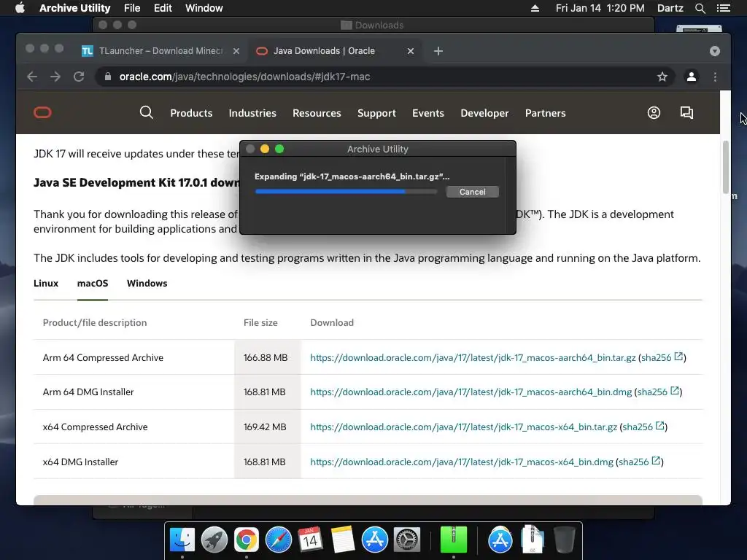Open the Industries navigation menu

pyautogui.click(x=252, y=113)
